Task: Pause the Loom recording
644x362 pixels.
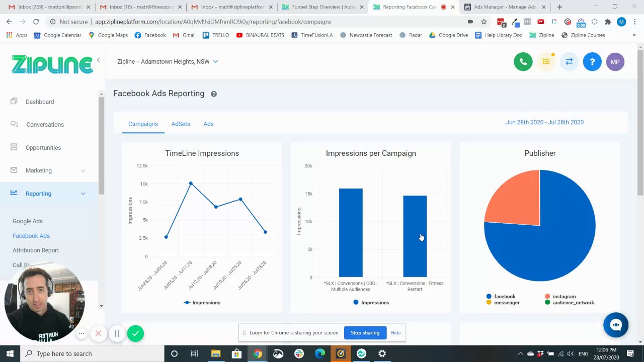Action: point(117,333)
